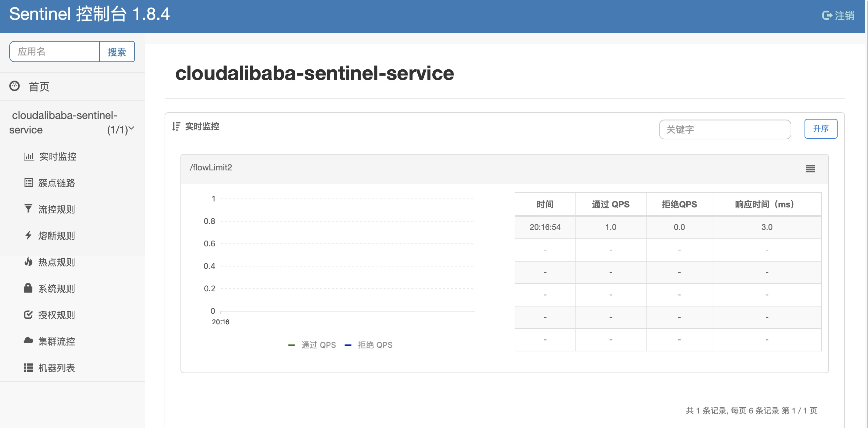Click the checkmark icon for 授权规则

(28, 314)
